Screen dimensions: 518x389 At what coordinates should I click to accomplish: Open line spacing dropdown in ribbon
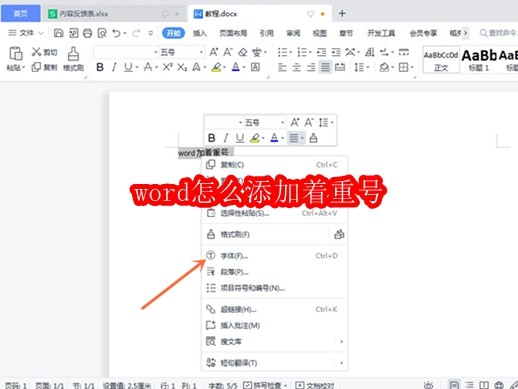click(x=368, y=67)
